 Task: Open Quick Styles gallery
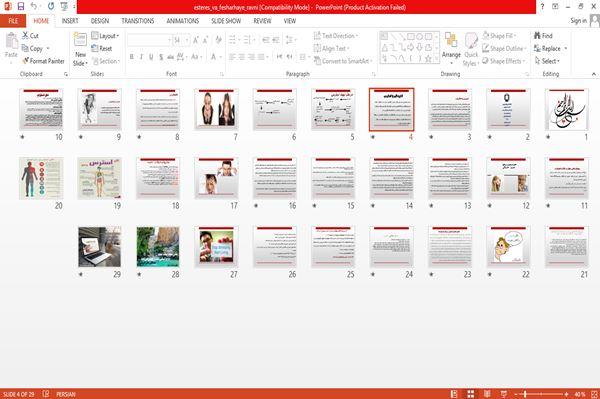click(x=471, y=49)
